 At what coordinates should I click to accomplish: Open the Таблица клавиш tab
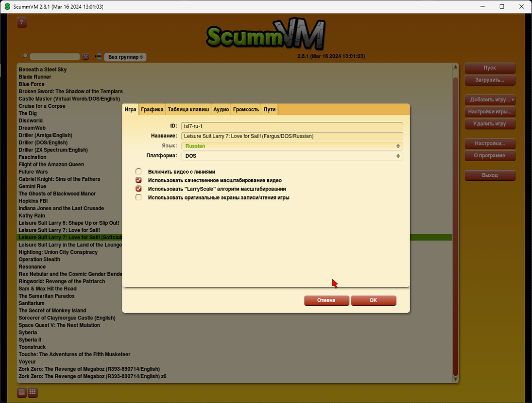click(188, 109)
